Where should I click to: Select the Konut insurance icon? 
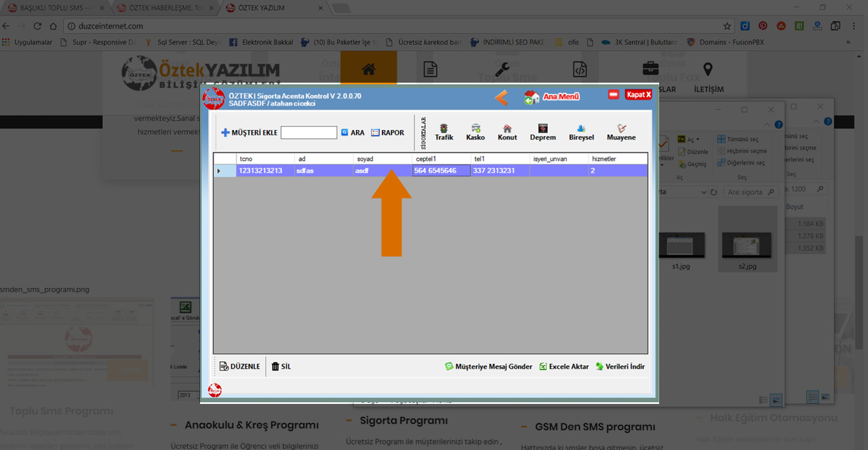pos(507,132)
